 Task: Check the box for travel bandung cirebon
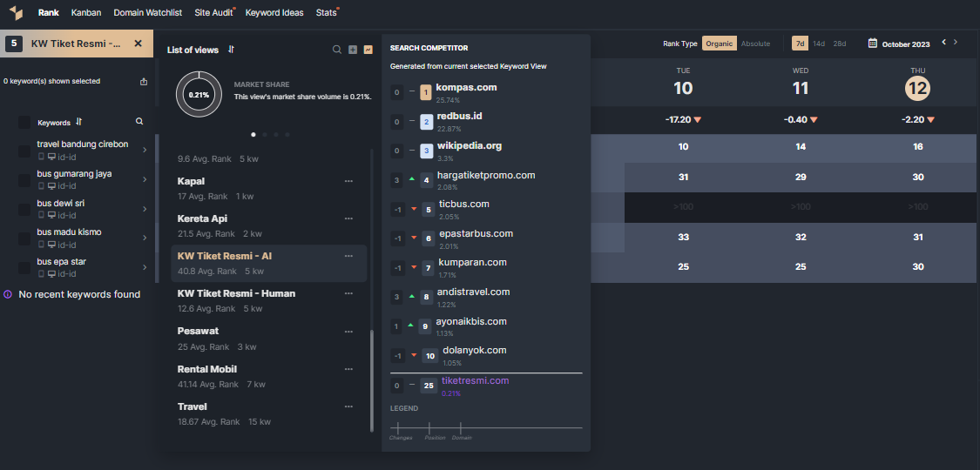24,151
